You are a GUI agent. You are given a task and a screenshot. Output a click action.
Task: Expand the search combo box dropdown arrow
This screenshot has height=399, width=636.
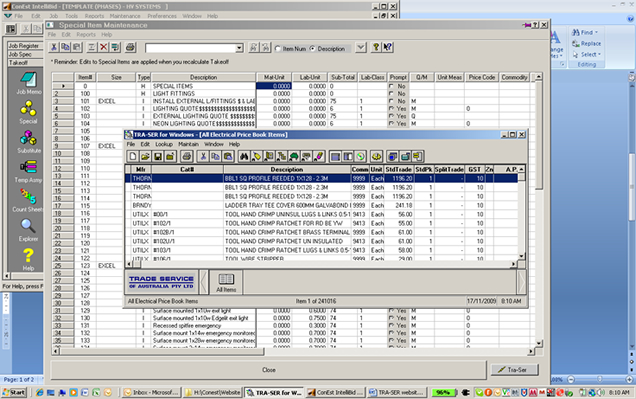point(239,48)
